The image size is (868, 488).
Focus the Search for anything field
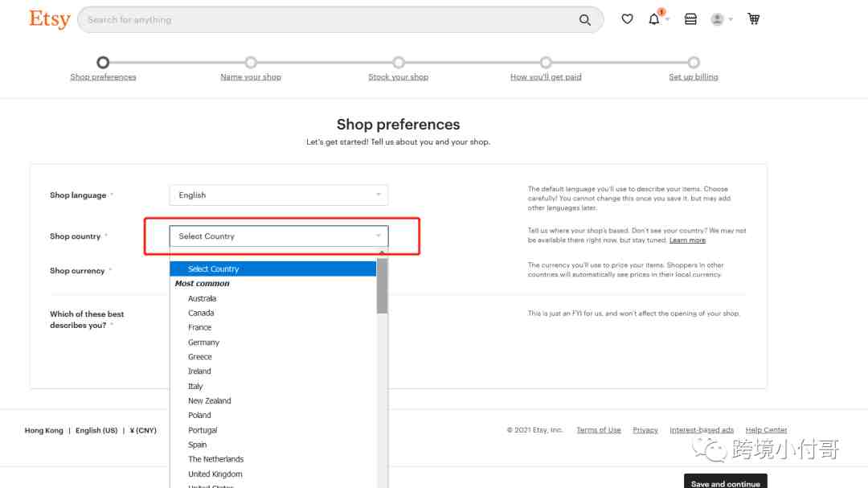point(330,20)
